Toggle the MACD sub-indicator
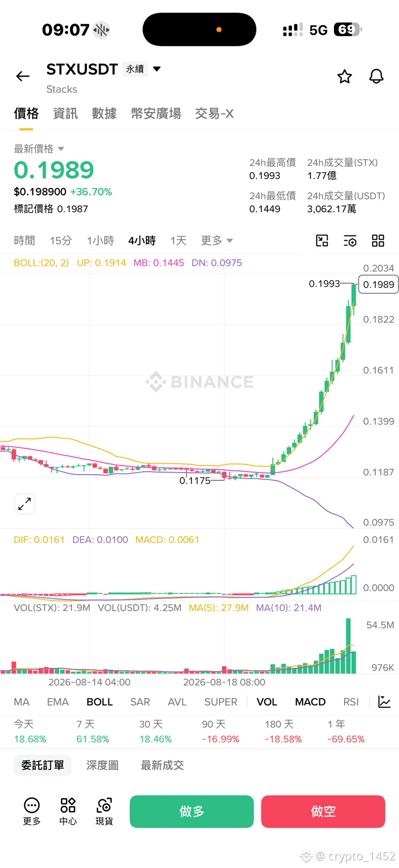Image resolution: width=399 pixels, height=868 pixels. 310,702
